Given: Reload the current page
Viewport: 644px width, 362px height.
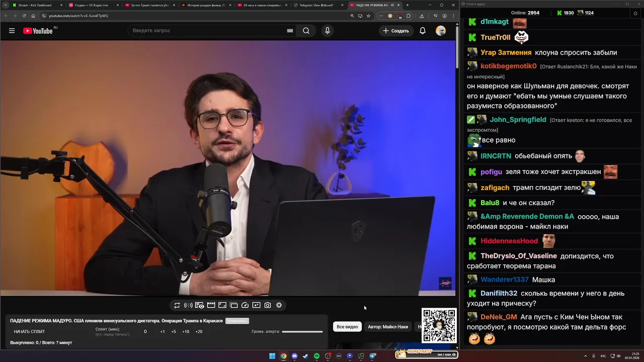Looking at the screenshot, I should coord(24,16).
